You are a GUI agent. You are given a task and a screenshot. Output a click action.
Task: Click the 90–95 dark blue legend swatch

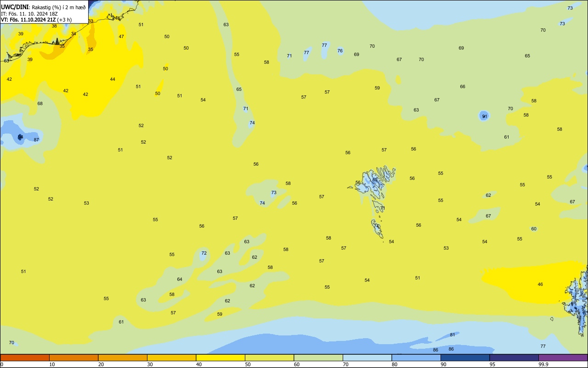point(465,357)
